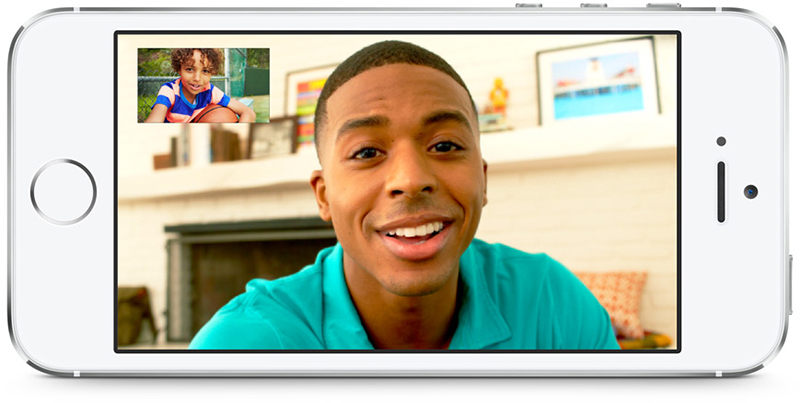Tap the self-view picture-in-picture thumbnail
The height and width of the screenshot is (403, 800).
[203, 85]
